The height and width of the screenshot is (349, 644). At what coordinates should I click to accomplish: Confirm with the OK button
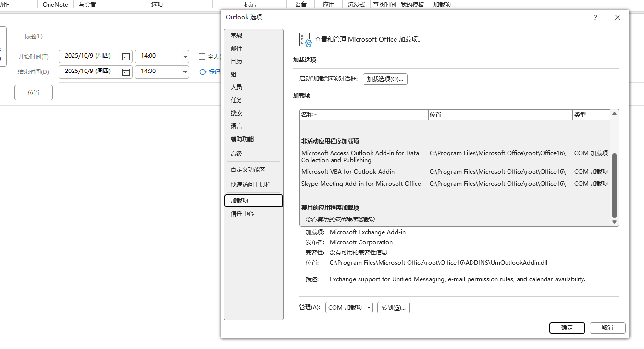[x=567, y=328]
